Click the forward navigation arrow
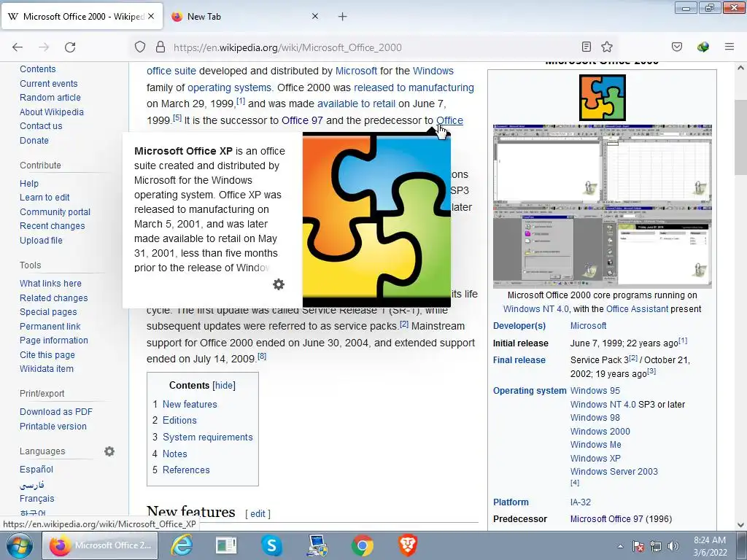The width and height of the screenshot is (747, 560). (x=44, y=47)
